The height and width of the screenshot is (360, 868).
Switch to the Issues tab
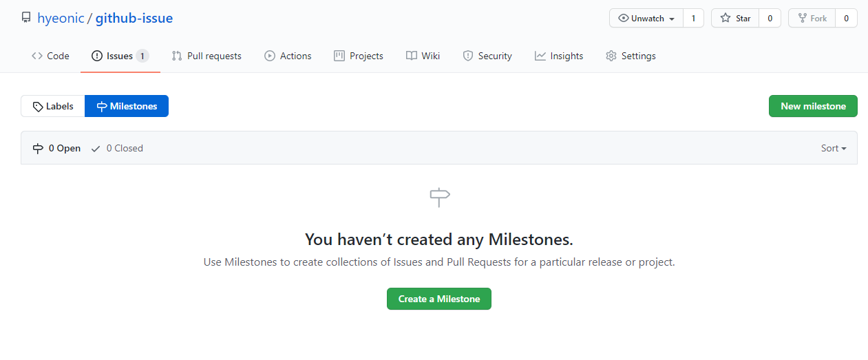[120, 56]
